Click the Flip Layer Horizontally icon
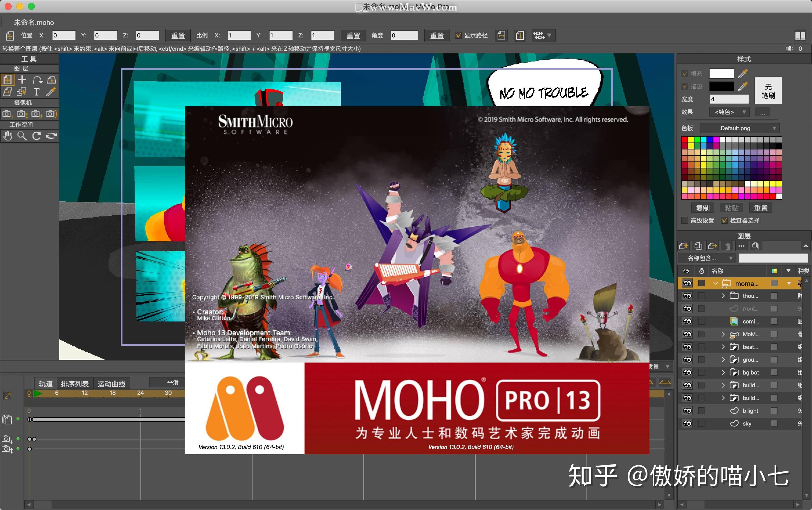This screenshot has height=510, width=812. click(x=501, y=35)
